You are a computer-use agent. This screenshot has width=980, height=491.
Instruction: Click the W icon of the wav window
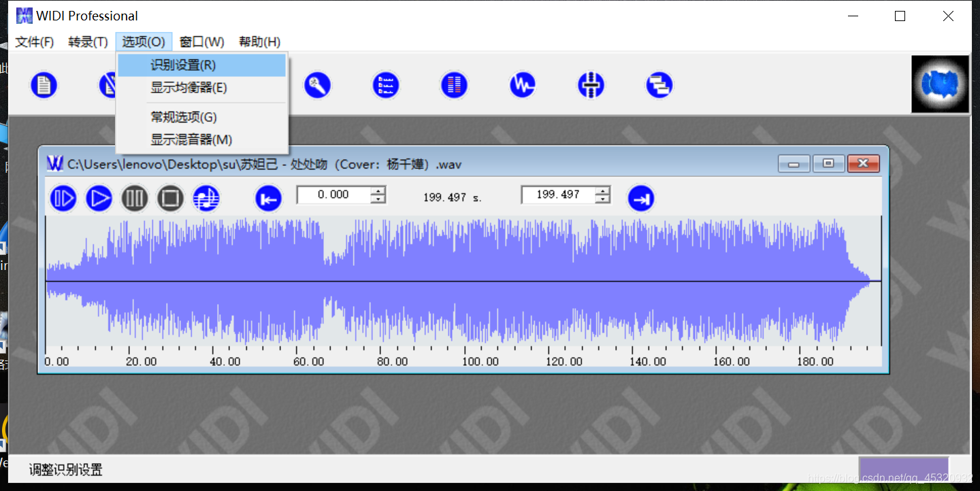pos(55,163)
